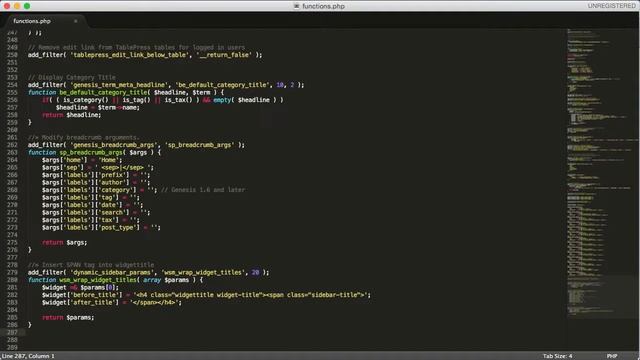Click gutter line number 280
The image size is (640, 360).
(x=12, y=280)
